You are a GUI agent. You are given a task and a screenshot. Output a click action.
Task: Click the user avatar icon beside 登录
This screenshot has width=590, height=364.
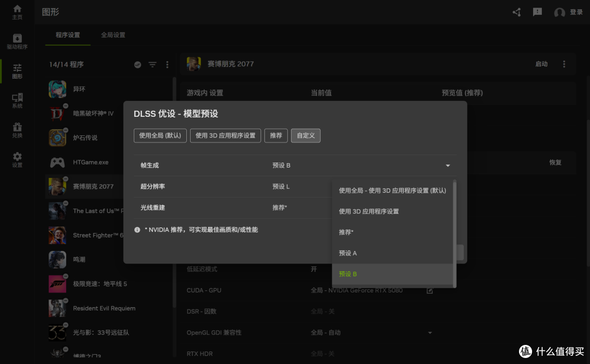pyautogui.click(x=559, y=13)
